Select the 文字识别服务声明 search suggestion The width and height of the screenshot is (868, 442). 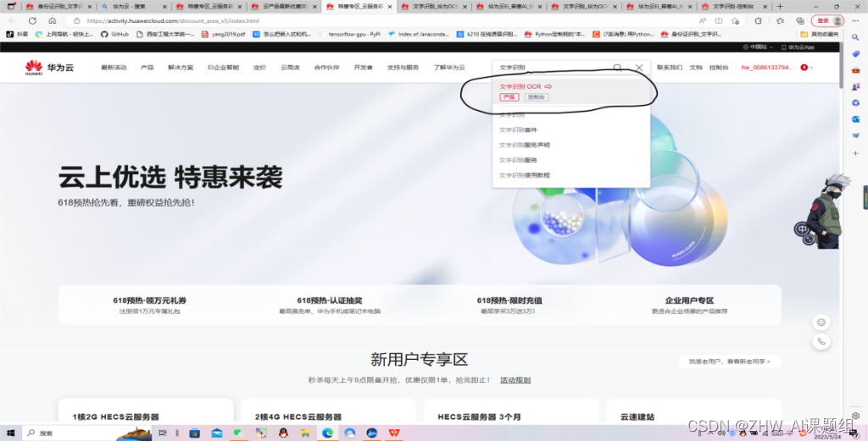(524, 145)
